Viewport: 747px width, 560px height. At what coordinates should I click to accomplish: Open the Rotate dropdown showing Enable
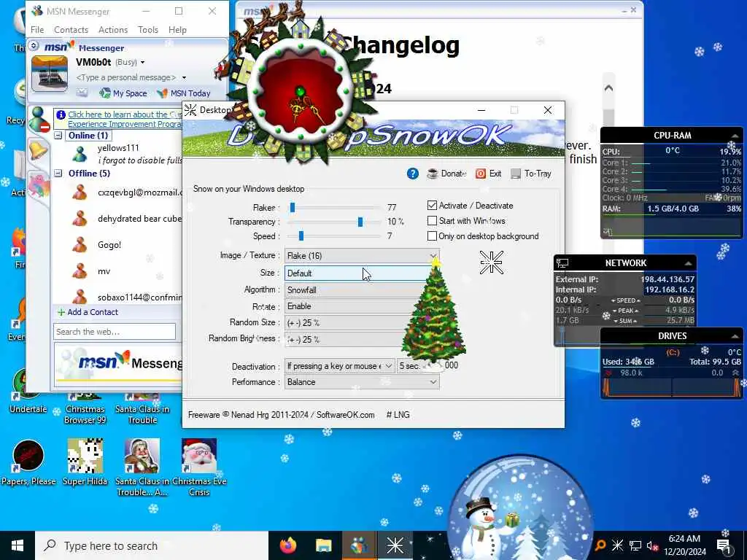(362, 306)
